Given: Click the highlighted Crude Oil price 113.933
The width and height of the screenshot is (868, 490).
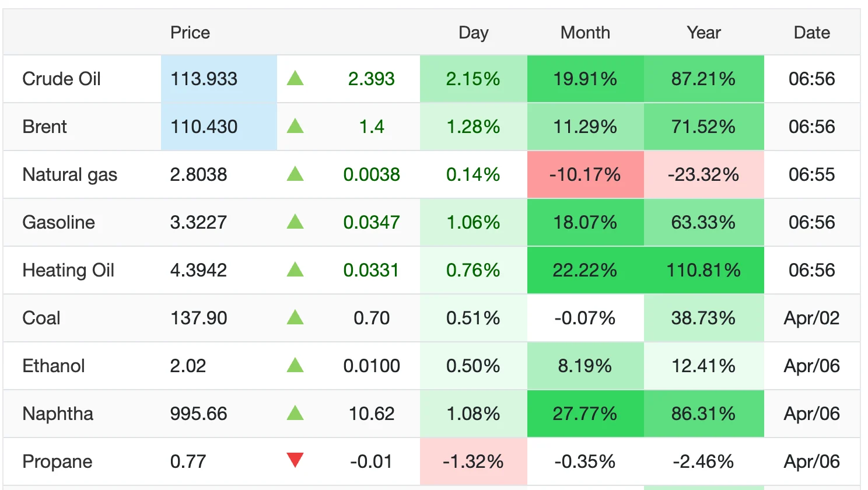Looking at the screenshot, I should 204,79.
